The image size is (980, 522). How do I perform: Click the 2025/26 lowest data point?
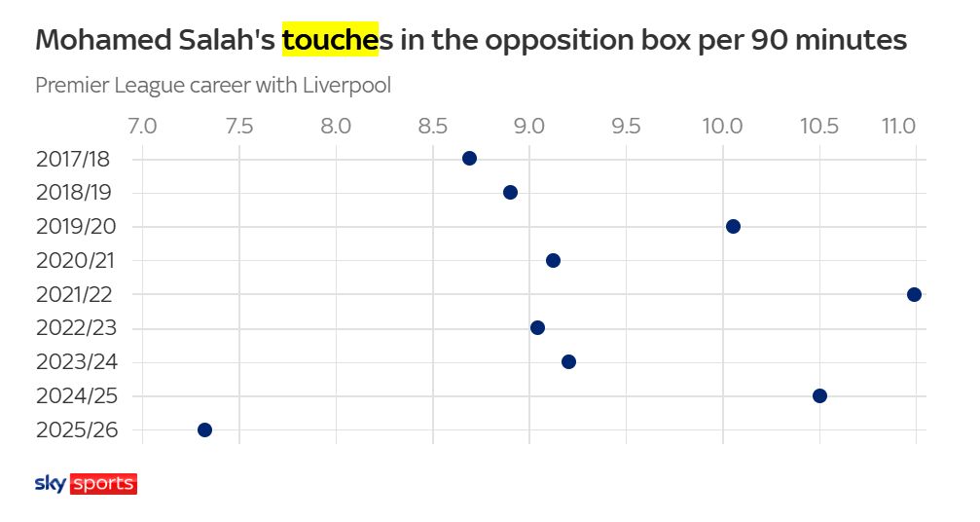click(x=204, y=429)
